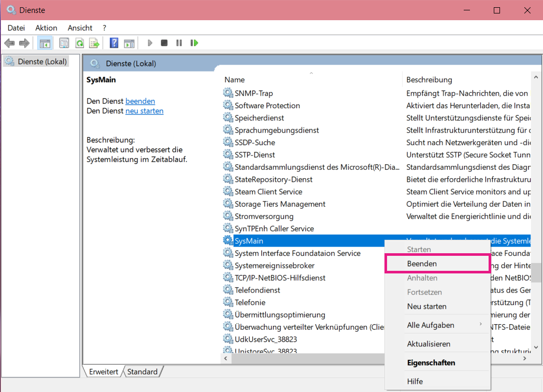Select SynTPEnh Caller Service row
This screenshot has height=392, width=543.
pyautogui.click(x=377, y=228)
